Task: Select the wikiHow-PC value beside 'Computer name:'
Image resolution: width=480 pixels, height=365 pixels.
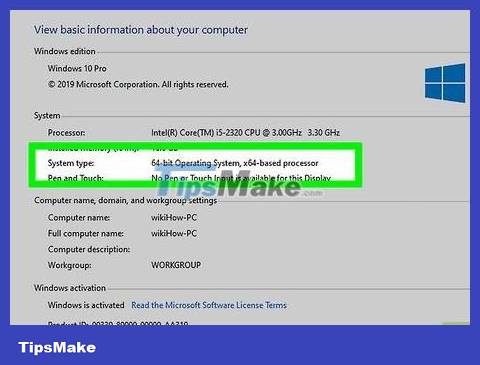Action: [x=174, y=217]
